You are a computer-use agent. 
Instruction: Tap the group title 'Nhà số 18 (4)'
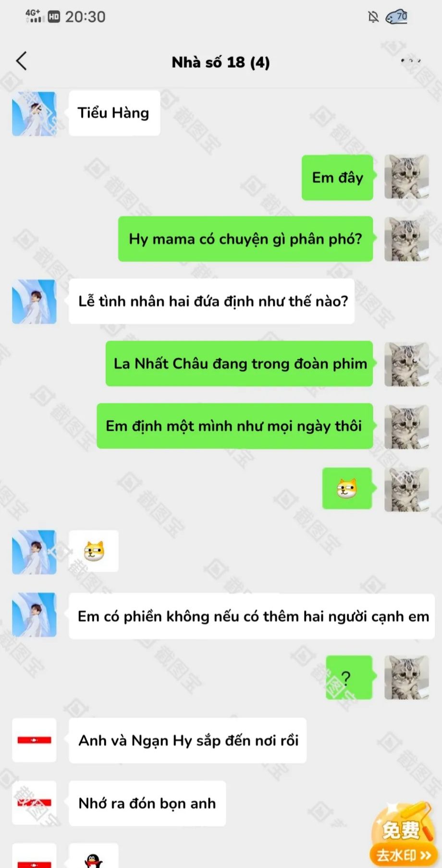[x=221, y=62]
